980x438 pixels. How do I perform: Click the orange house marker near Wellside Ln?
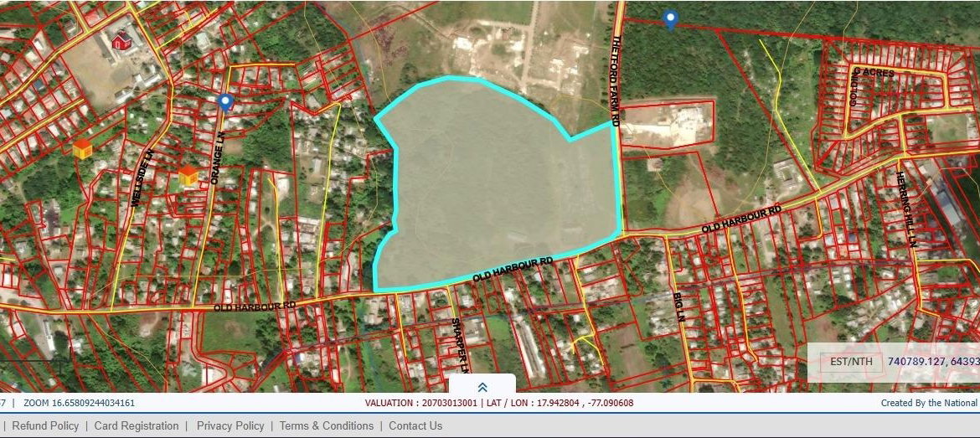82,149
